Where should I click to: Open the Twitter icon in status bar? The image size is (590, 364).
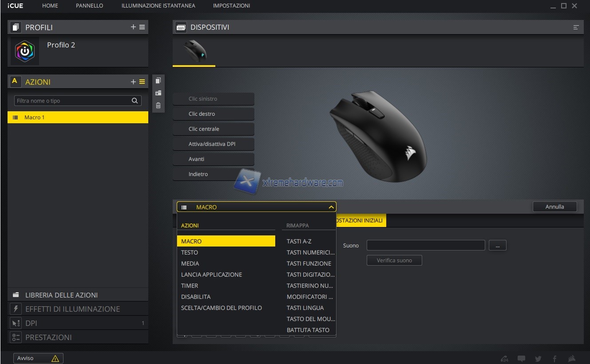(538, 359)
